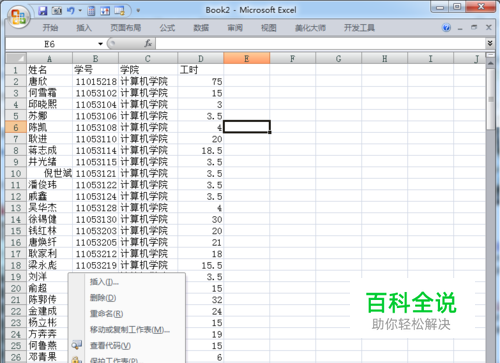Switch to the 公式 tab
This screenshot has width=500, height=363.
167,28
